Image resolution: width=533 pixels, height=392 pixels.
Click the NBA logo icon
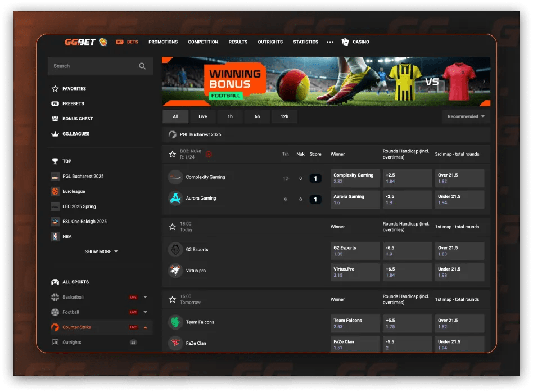(55, 237)
